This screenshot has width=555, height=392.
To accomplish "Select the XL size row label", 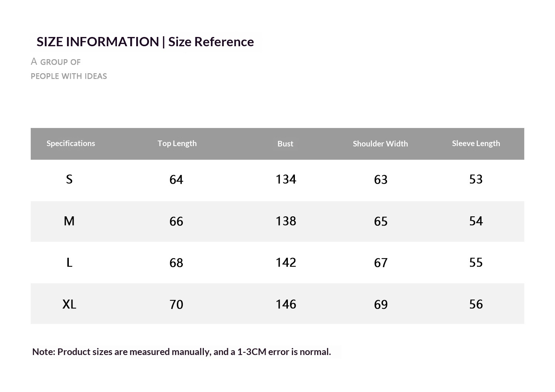I will pyautogui.click(x=69, y=304).
